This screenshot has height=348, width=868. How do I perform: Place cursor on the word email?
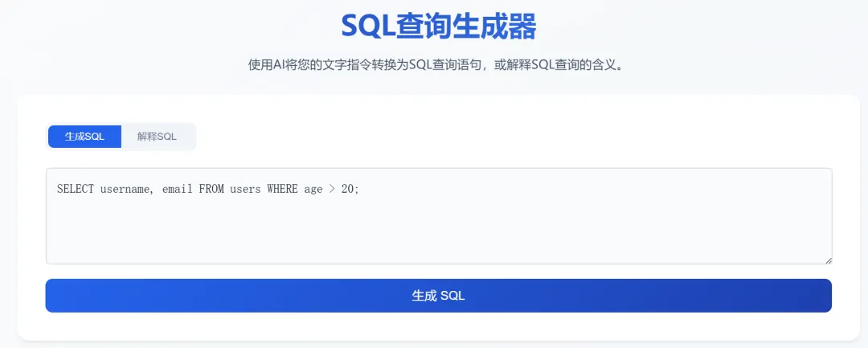177,190
